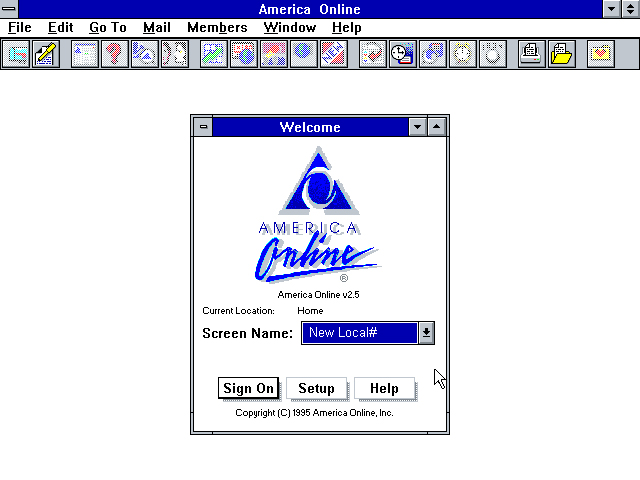Open Favorite Places heart folder icon
Viewport: 640px width, 480px height.
(601, 54)
